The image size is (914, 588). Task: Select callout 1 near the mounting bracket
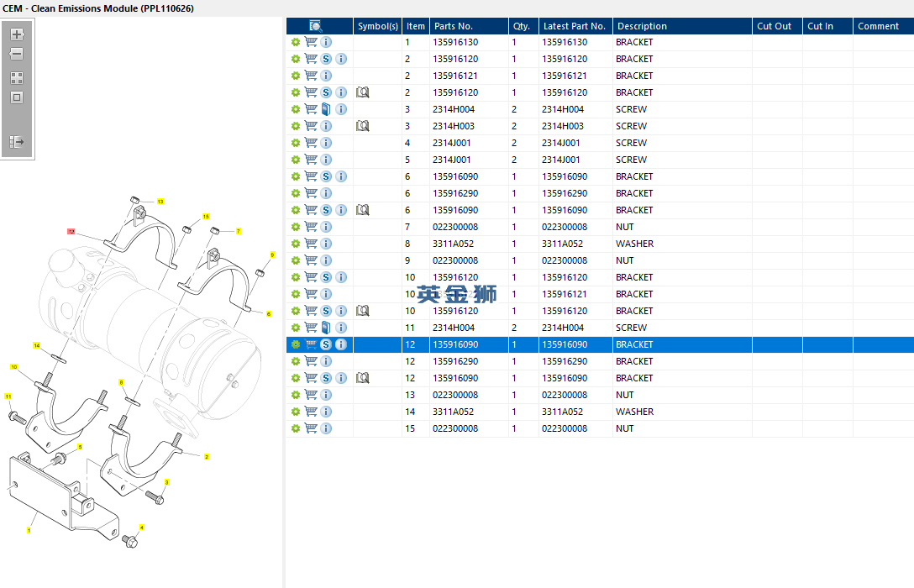(29, 530)
